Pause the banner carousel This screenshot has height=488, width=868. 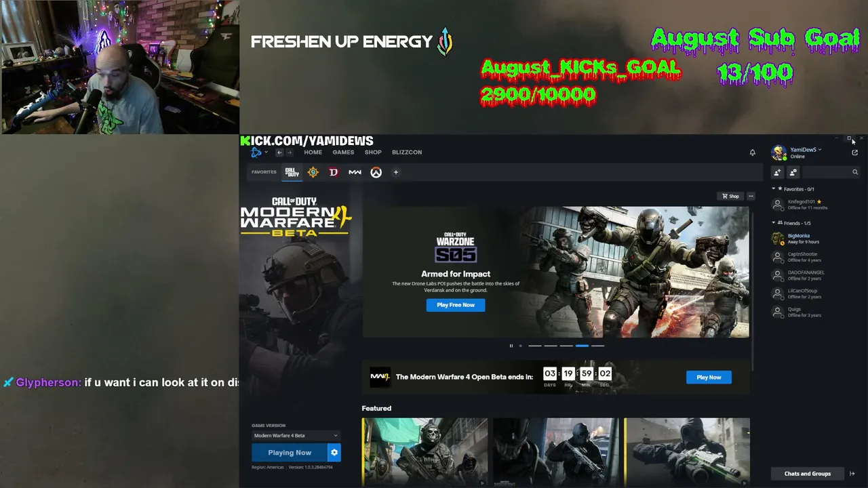(x=511, y=346)
